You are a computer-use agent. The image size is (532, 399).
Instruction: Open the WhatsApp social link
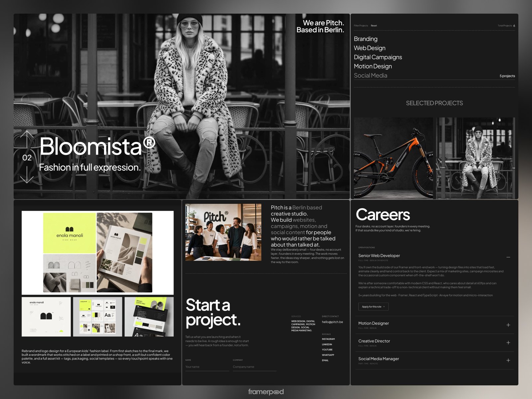click(x=328, y=355)
